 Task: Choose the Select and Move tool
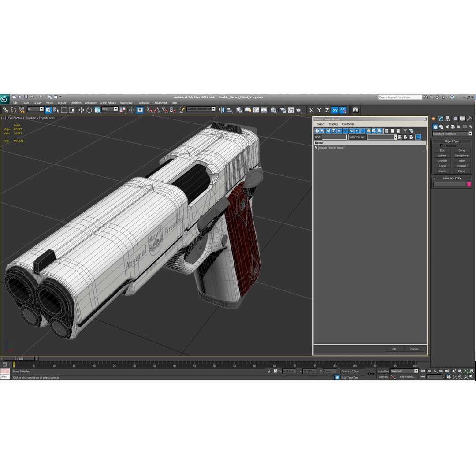pos(81,110)
